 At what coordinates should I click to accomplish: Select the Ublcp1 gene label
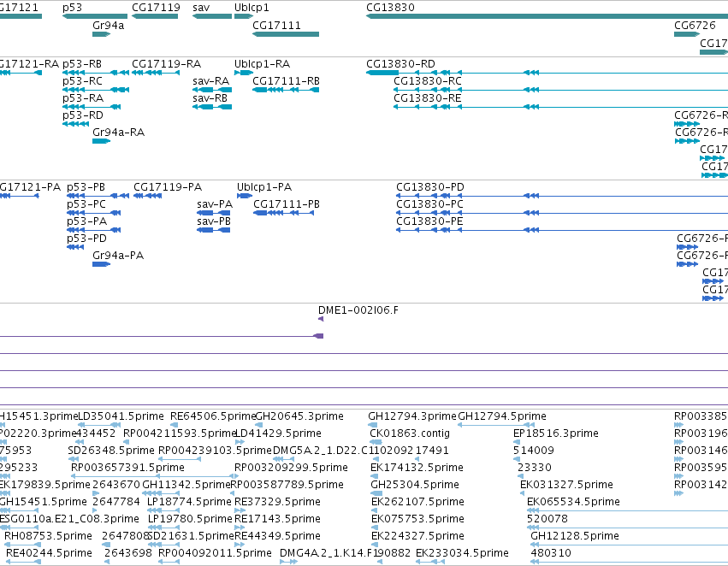coord(252,8)
